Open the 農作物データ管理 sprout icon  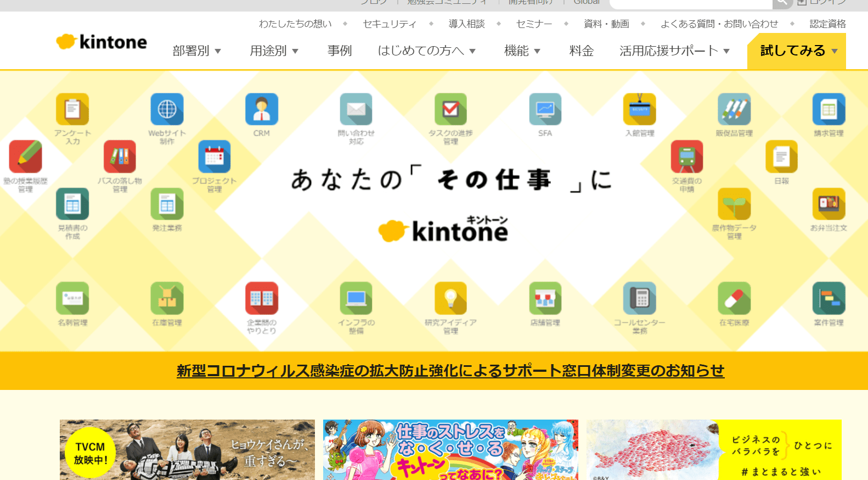tap(734, 204)
